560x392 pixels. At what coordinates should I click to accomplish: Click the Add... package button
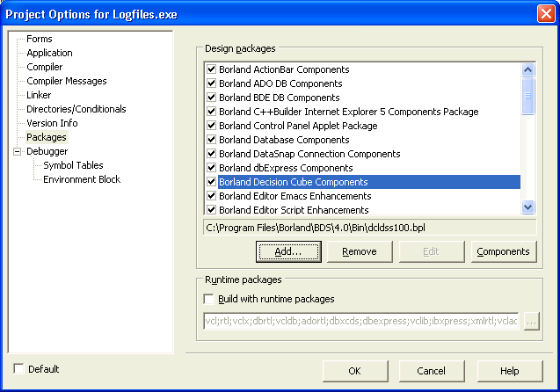(288, 251)
